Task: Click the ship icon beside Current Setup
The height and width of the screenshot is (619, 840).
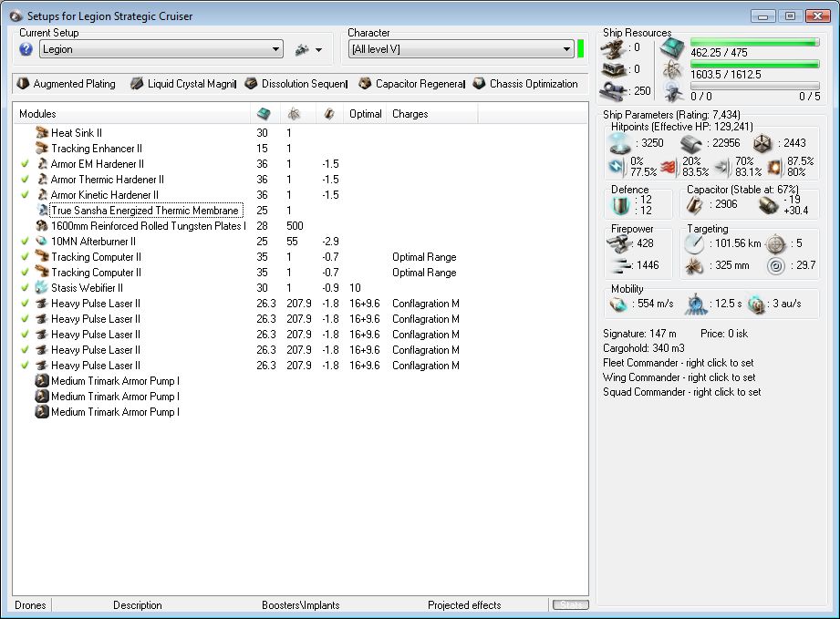Action: click(x=302, y=49)
